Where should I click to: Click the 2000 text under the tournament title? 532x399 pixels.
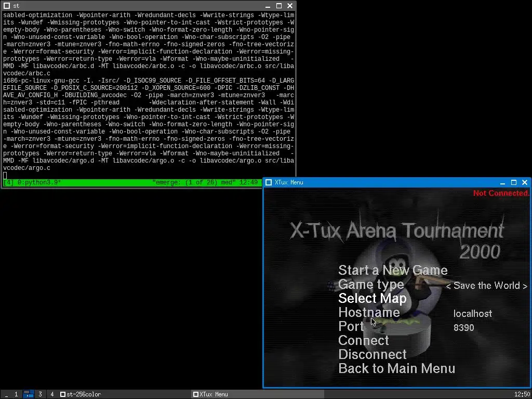click(480, 251)
